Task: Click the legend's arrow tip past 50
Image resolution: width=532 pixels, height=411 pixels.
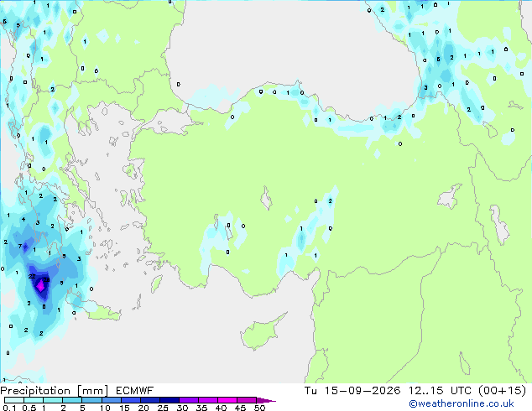Action: tap(266, 400)
